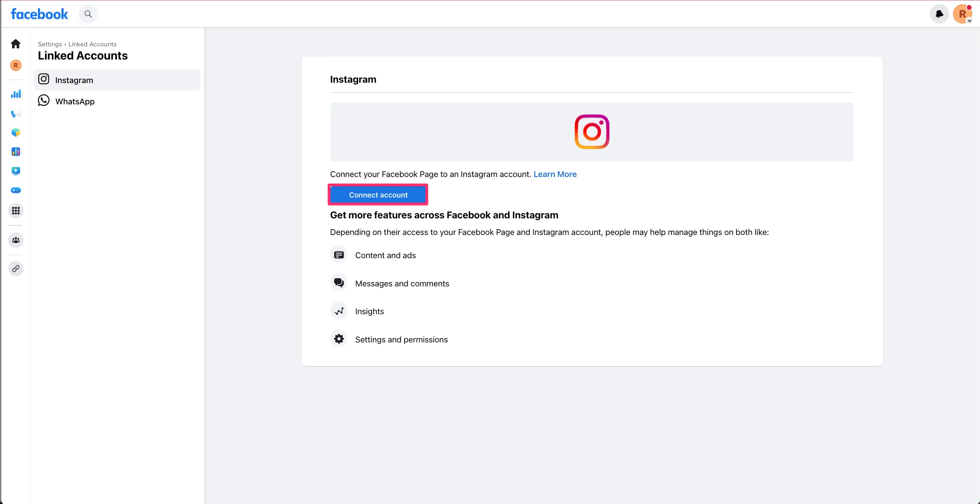
Task: Open the video play icon in sidebar
Action: tap(16, 171)
